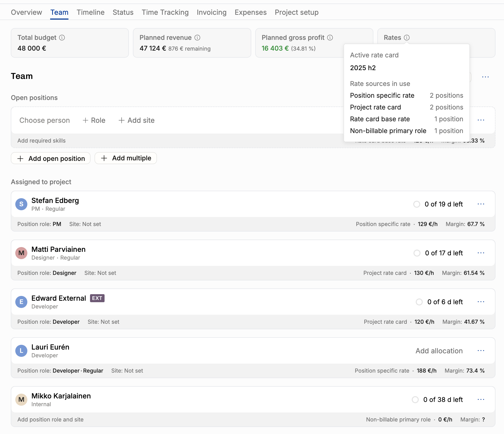
Task: Click Stefan Edberg's allocation progress circle
Action: (x=417, y=204)
